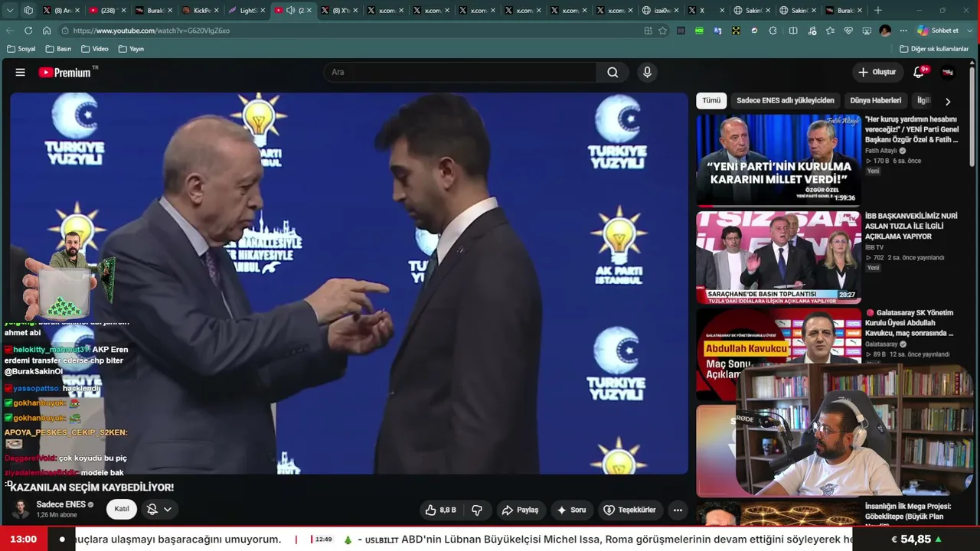
Task: Select Sadece ENES adlı yükleyiciden chip
Action: [786, 101]
